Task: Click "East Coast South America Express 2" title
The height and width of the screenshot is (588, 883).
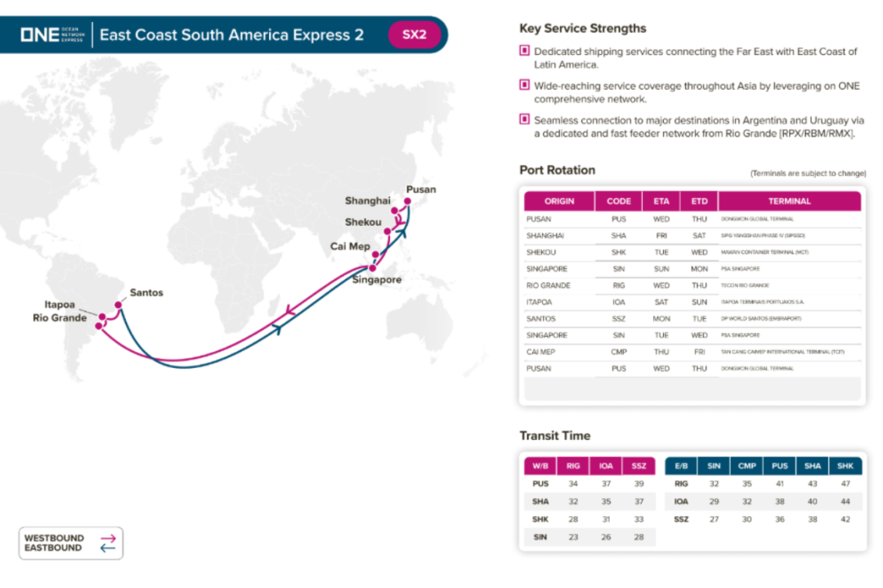Action: [232, 35]
